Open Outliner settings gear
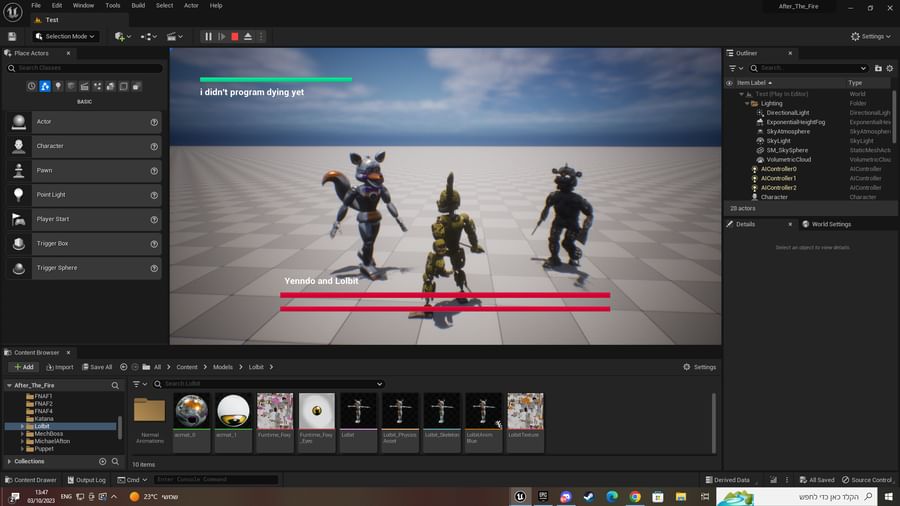The height and width of the screenshot is (506, 900). pos(890,68)
